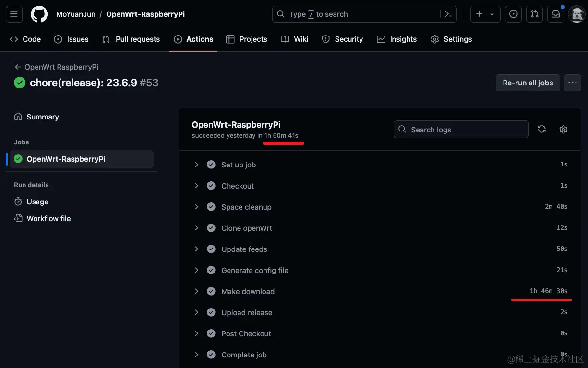This screenshot has width=588, height=368.
Task: Expand the Upload release step
Action: pos(196,312)
